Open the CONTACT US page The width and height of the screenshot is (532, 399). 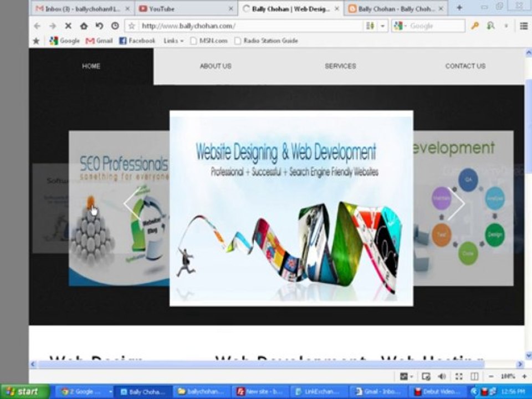(x=465, y=66)
